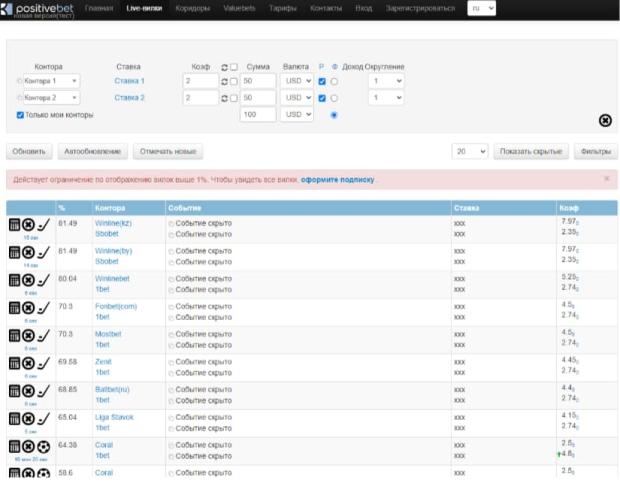620x483 pixels.
Task: Close the calculator panel with round X icon
Action: coord(605,120)
